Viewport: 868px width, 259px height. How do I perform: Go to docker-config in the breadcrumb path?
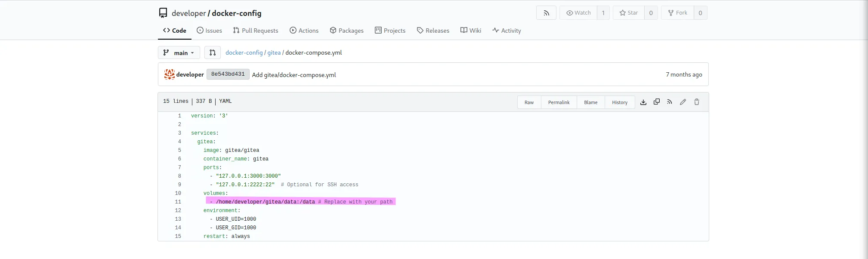click(244, 52)
